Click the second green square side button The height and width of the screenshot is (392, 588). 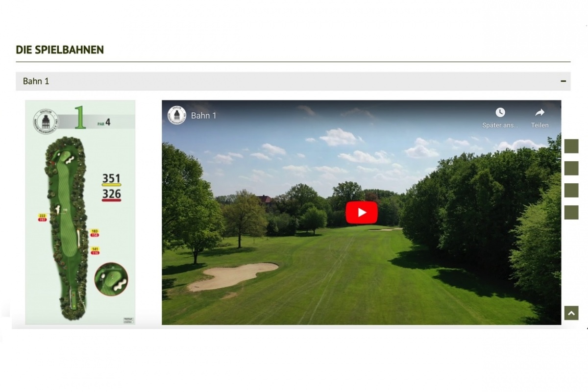tap(571, 168)
